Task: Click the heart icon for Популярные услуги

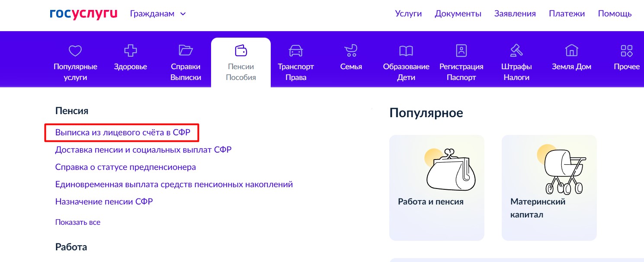Action: pyautogui.click(x=75, y=51)
